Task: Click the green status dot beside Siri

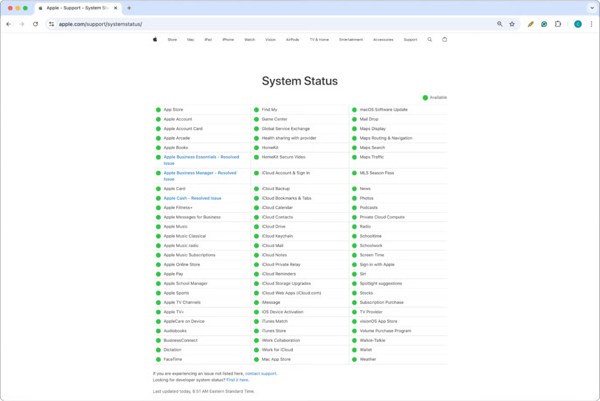Action: (354, 274)
